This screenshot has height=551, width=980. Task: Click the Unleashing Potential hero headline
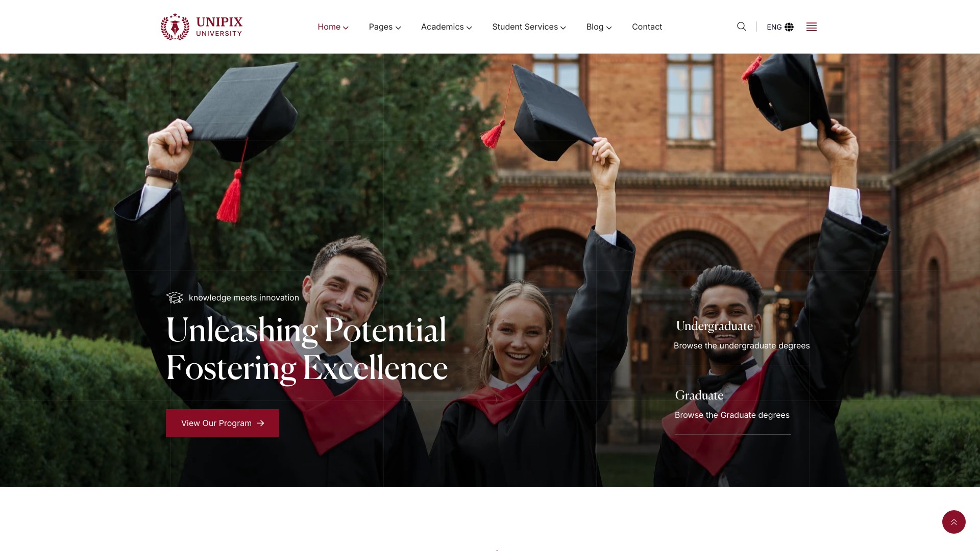point(307,349)
